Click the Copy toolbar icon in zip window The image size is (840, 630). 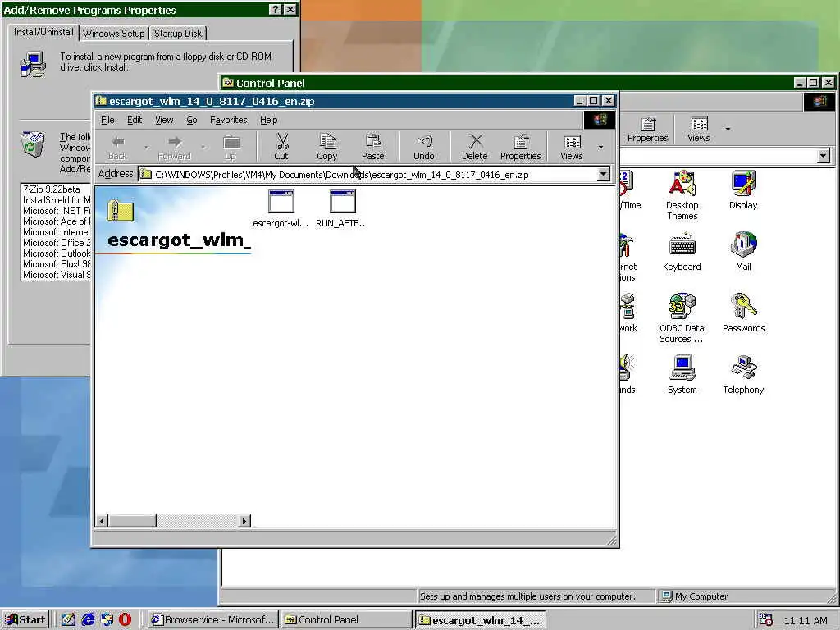326,147
